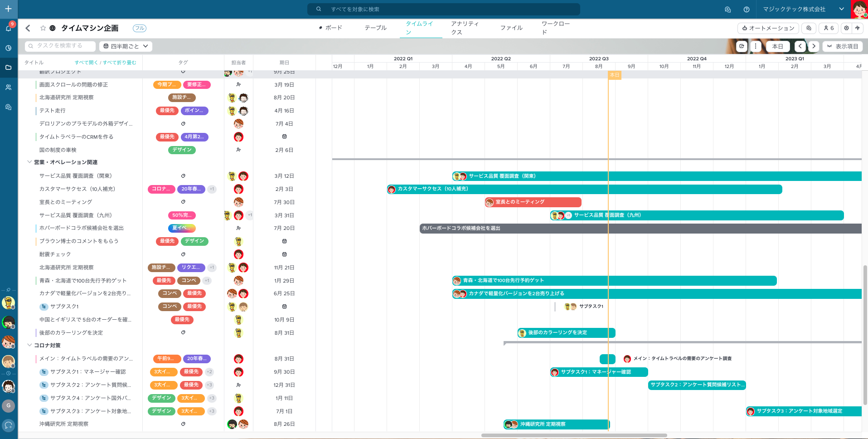Open the dashboard pie chart icon in sidebar
Viewport: 868px width, 439px height.
[8, 48]
